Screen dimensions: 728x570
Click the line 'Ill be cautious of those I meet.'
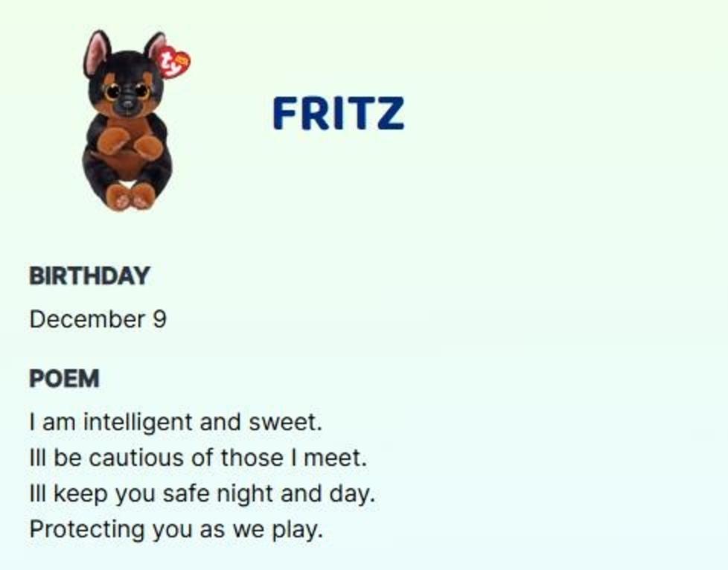[x=198, y=458]
